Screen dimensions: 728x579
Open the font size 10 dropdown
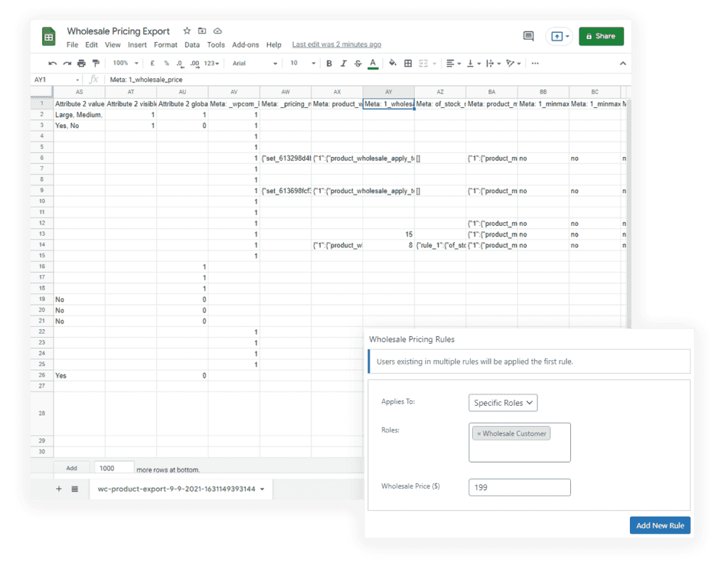[x=303, y=63]
